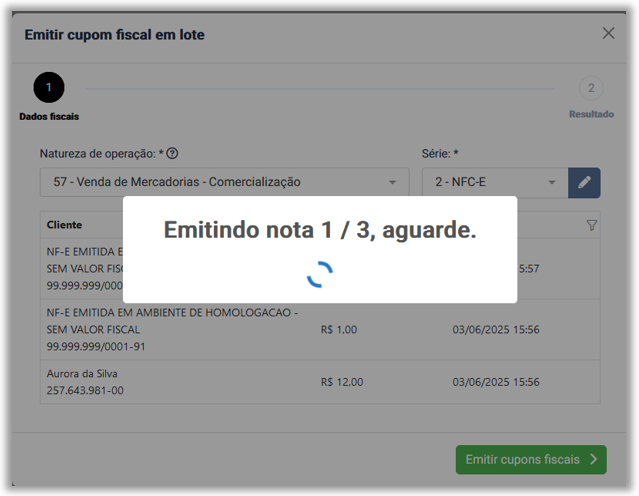Click help icon beside Natureza de operação
639x496 pixels.
(x=172, y=154)
